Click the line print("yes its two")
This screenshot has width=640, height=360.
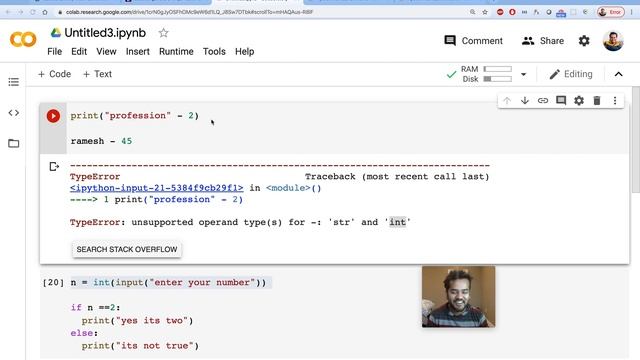coord(137,320)
